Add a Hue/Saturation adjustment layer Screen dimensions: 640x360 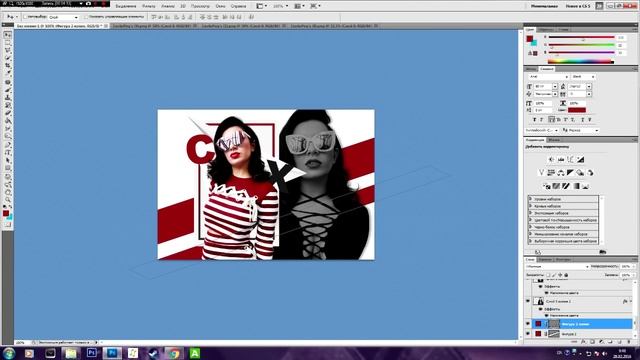pos(551,173)
